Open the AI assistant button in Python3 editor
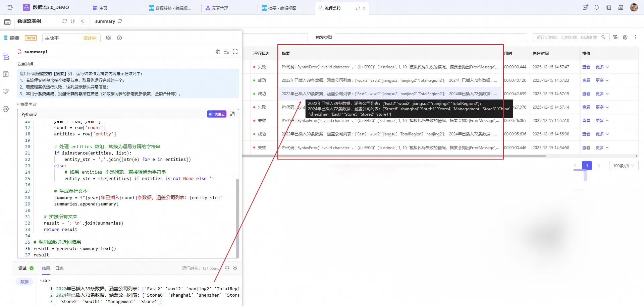This screenshot has height=306, width=644. click(216, 114)
